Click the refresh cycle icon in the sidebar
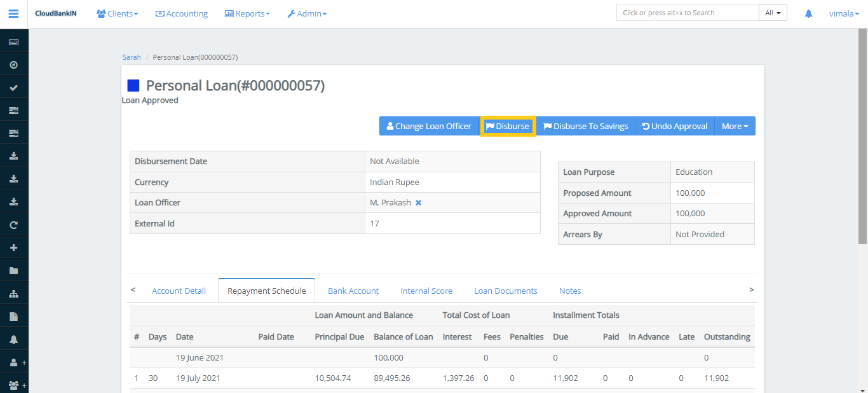868x393 pixels. pyautogui.click(x=14, y=224)
